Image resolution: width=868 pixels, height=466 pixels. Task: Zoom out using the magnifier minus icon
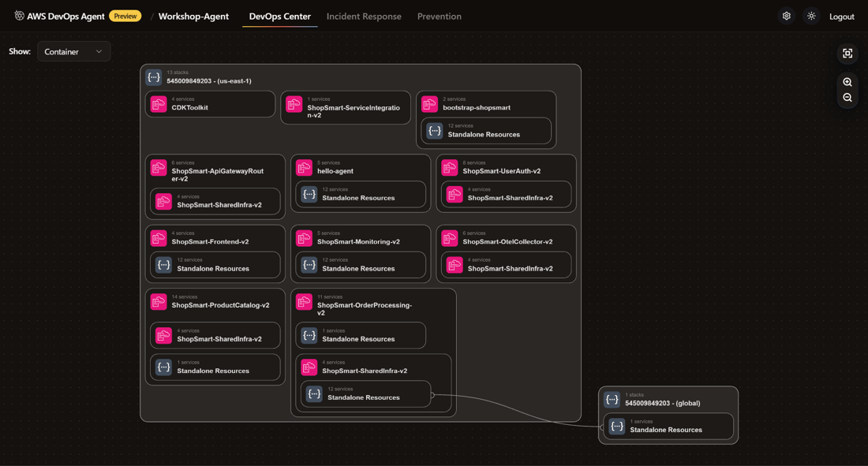pyautogui.click(x=847, y=96)
